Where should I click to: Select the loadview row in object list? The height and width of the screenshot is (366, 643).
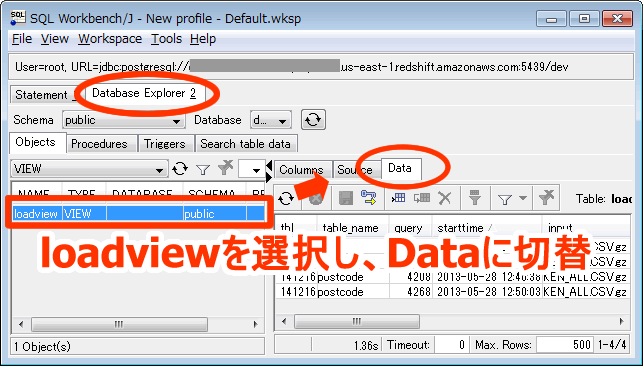(138, 214)
